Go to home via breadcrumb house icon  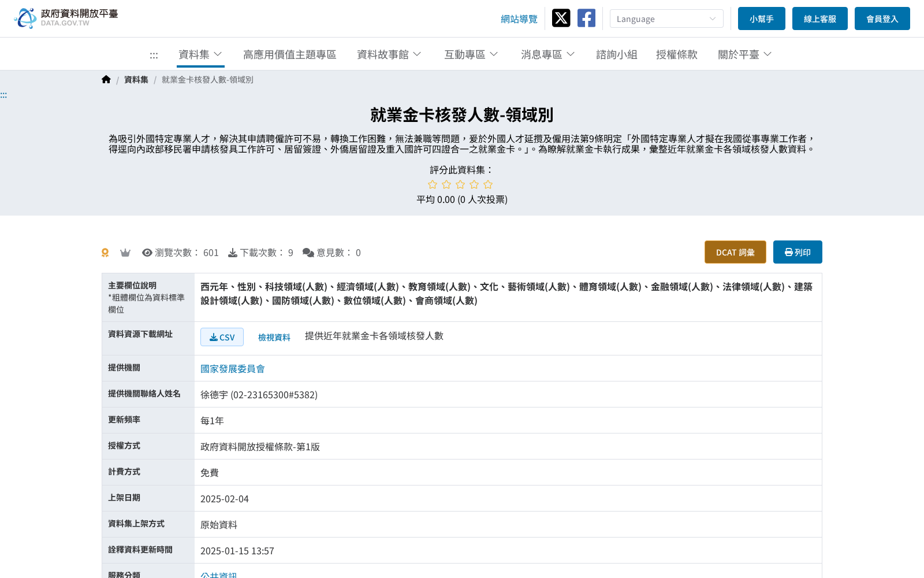coord(106,80)
